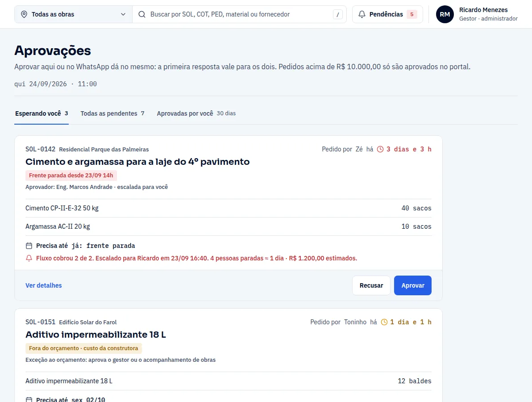Image resolution: width=532 pixels, height=402 pixels.
Task: Select the 'Esperando você' tab
Action: 42,113
